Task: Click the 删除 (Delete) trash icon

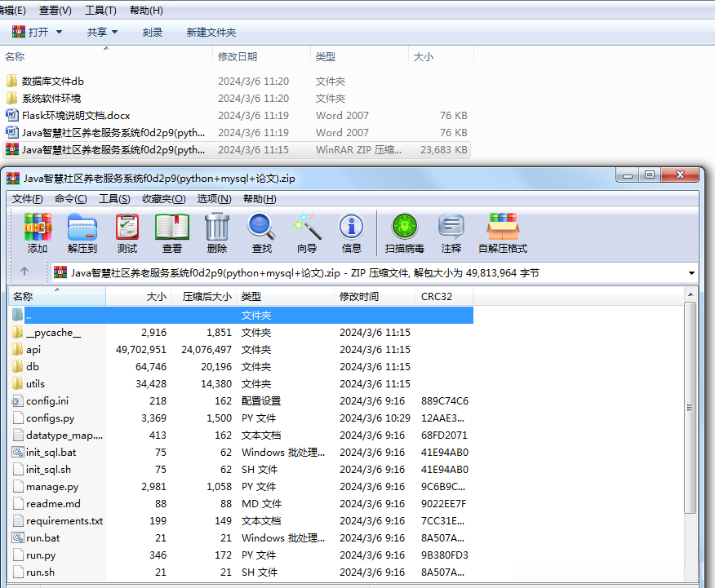Action: click(217, 227)
